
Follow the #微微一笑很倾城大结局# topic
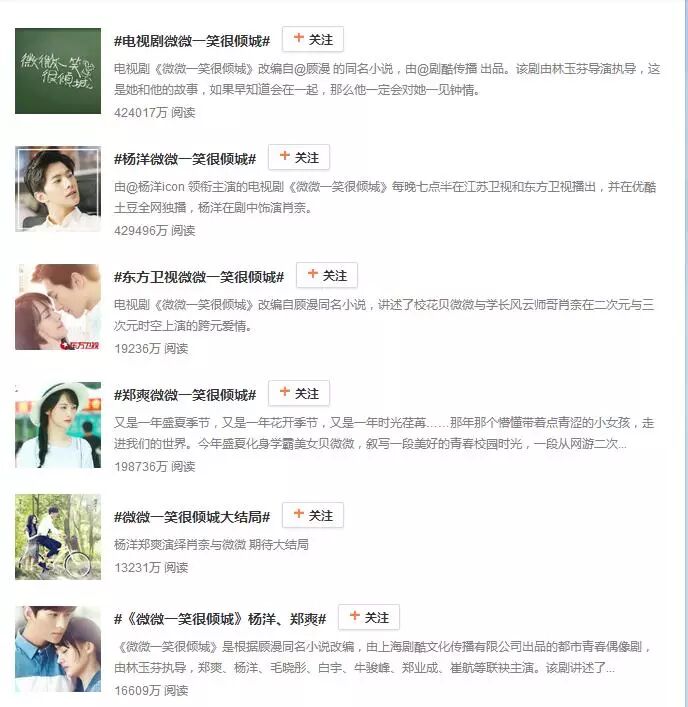(312, 515)
